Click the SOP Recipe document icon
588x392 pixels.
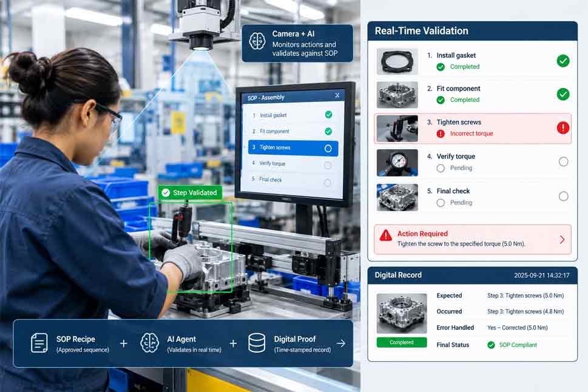[39, 342]
